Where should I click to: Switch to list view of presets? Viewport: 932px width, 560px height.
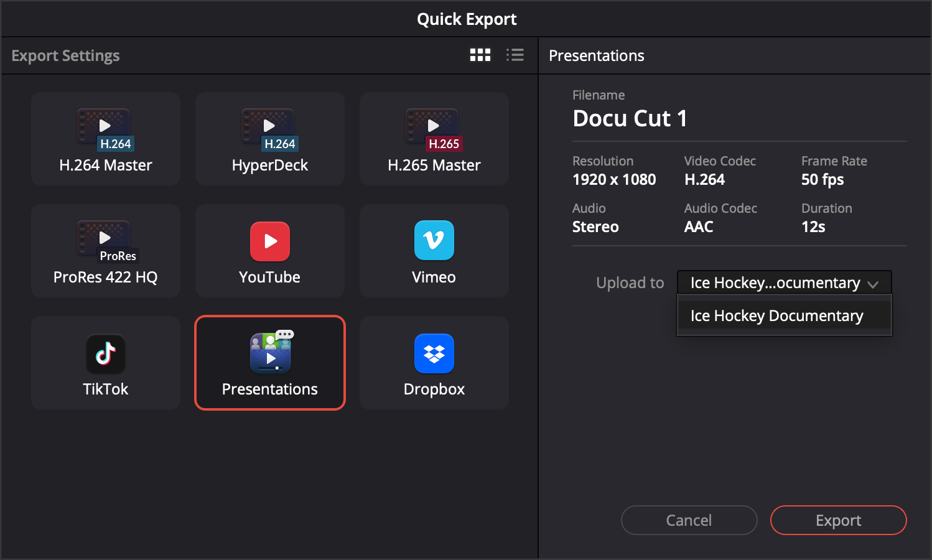515,55
